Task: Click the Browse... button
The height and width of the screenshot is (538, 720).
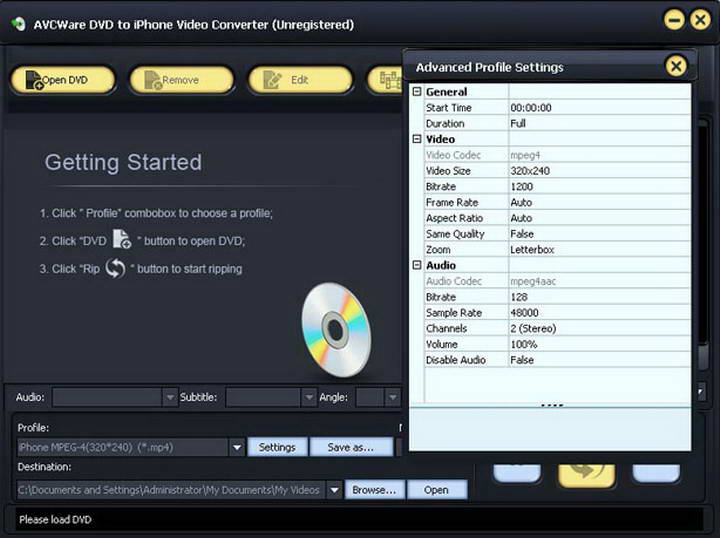Action: pos(374,490)
